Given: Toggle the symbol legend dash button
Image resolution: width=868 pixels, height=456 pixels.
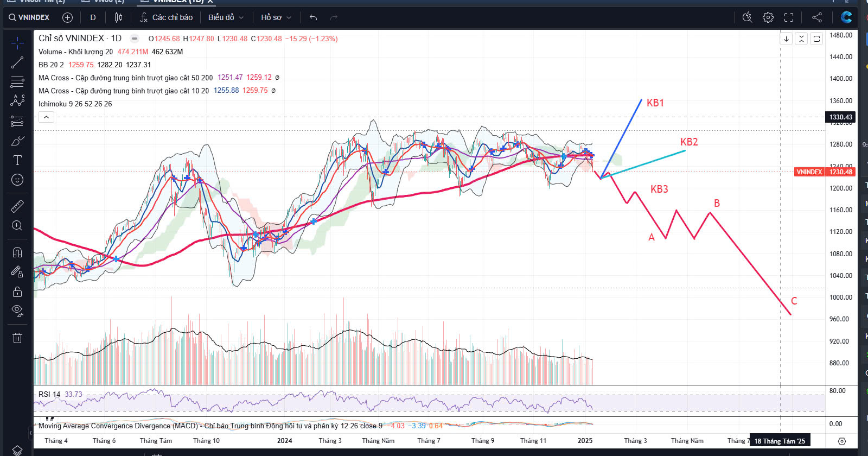Looking at the screenshot, I should click(x=135, y=39).
